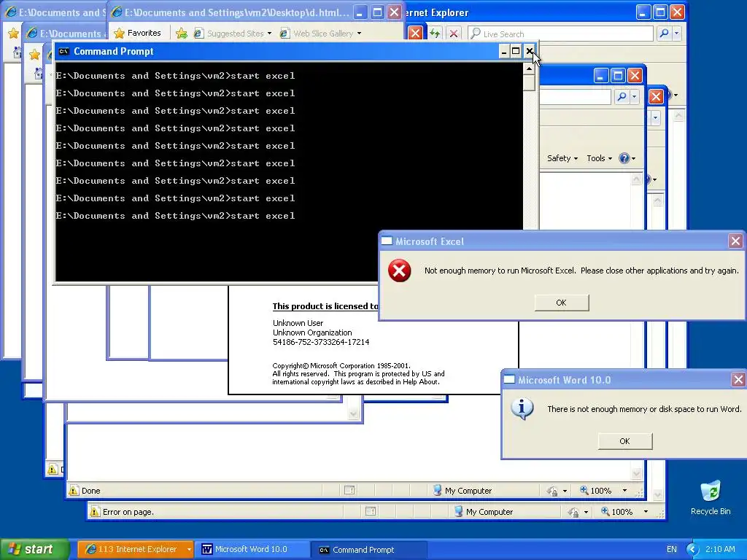Show hidden tray icons with the chevron
Image resolution: width=747 pixels, height=560 pixels.
coord(693,549)
